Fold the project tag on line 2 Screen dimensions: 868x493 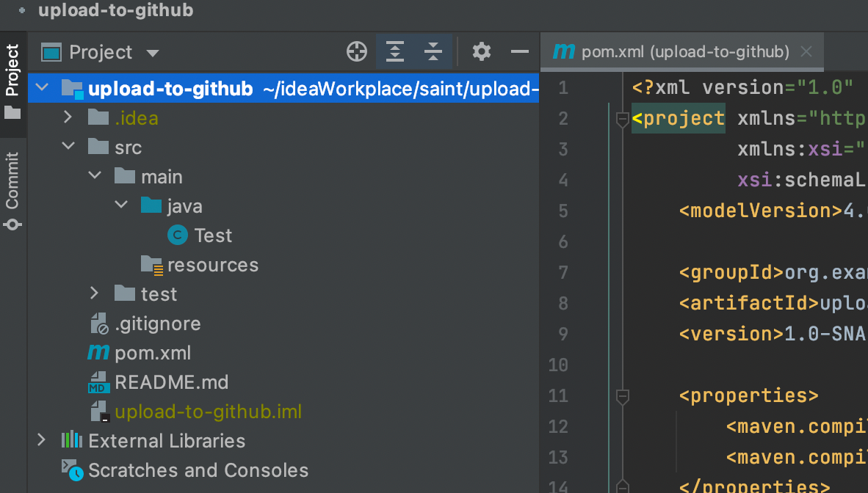[622, 118]
